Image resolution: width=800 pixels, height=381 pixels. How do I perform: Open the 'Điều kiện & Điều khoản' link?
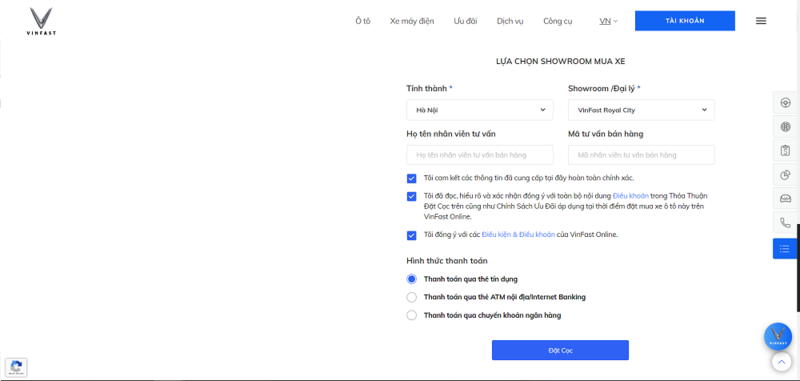pos(518,235)
